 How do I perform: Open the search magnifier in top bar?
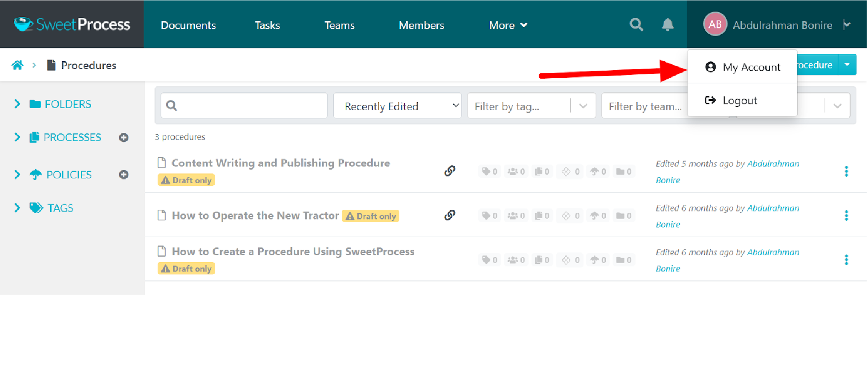(x=636, y=24)
